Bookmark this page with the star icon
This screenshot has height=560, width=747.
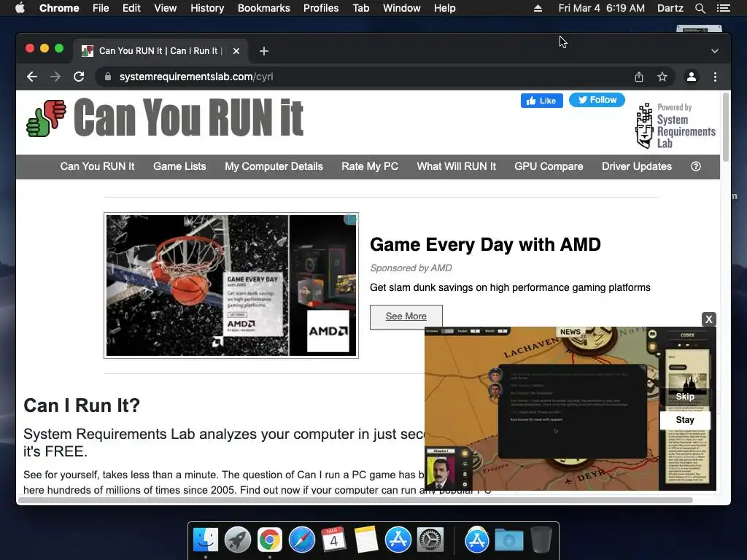[x=662, y=77]
